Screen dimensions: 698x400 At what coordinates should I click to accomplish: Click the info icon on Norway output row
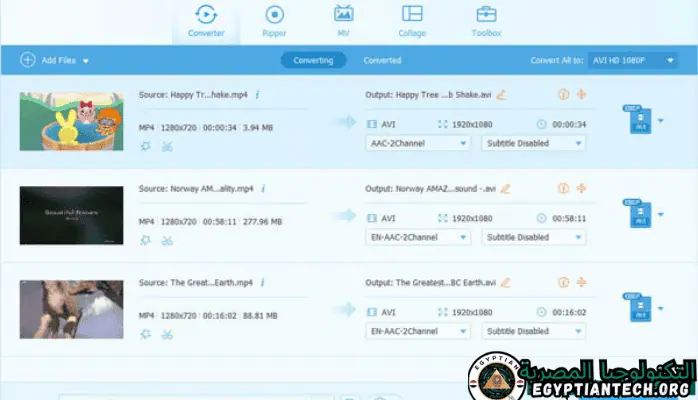pyautogui.click(x=562, y=188)
